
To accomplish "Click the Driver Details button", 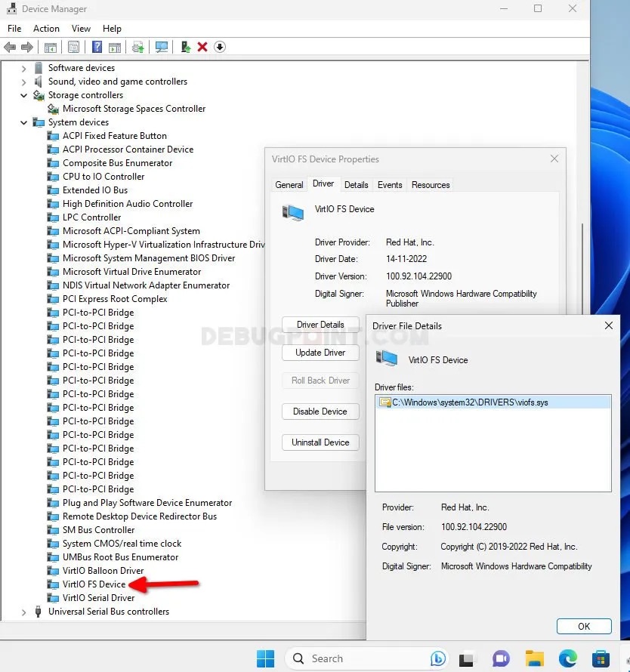I will (320, 324).
